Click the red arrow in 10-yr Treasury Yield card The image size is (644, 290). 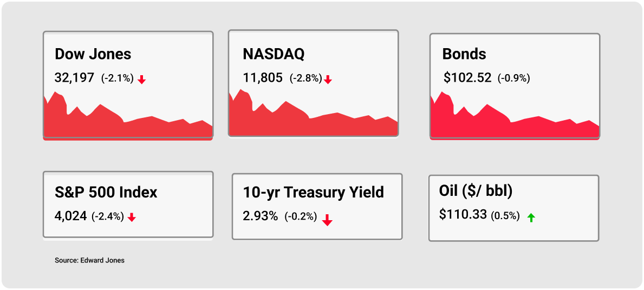coord(327,220)
